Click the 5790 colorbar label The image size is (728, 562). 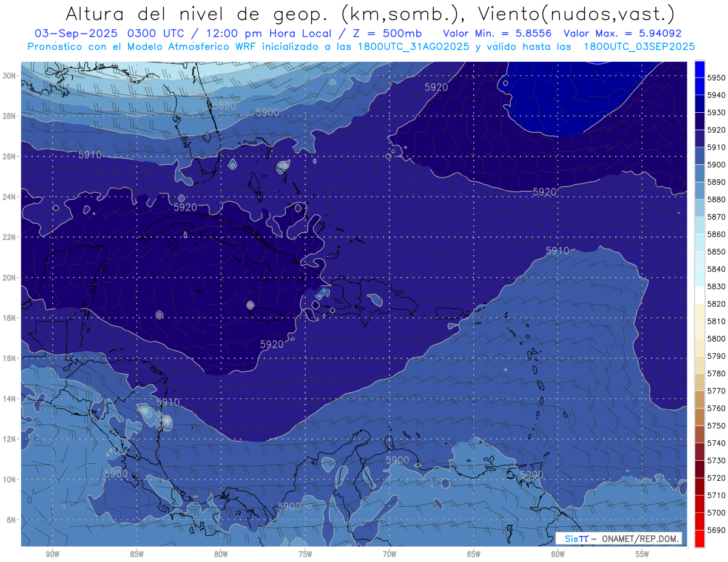716,356
